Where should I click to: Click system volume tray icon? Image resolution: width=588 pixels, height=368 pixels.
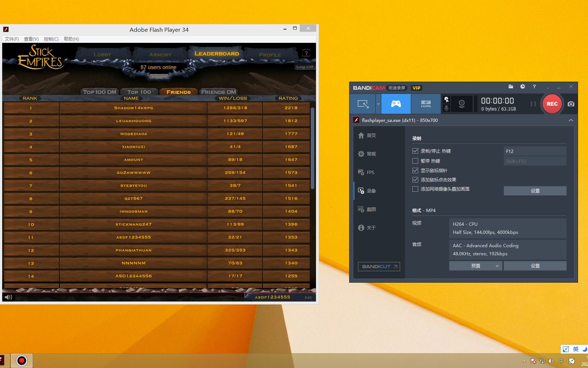pos(551,361)
